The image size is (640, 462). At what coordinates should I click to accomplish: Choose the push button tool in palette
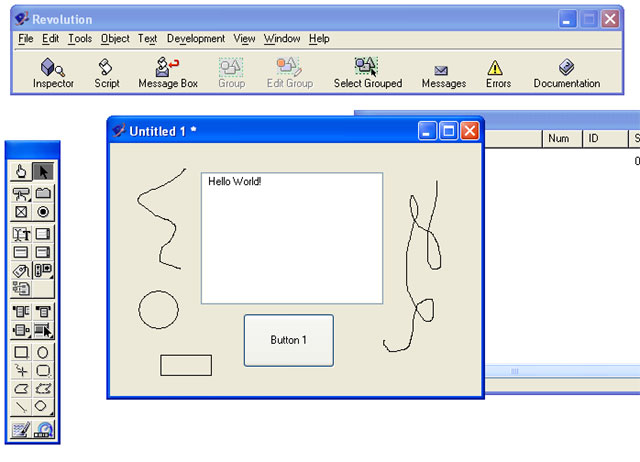click(21, 193)
